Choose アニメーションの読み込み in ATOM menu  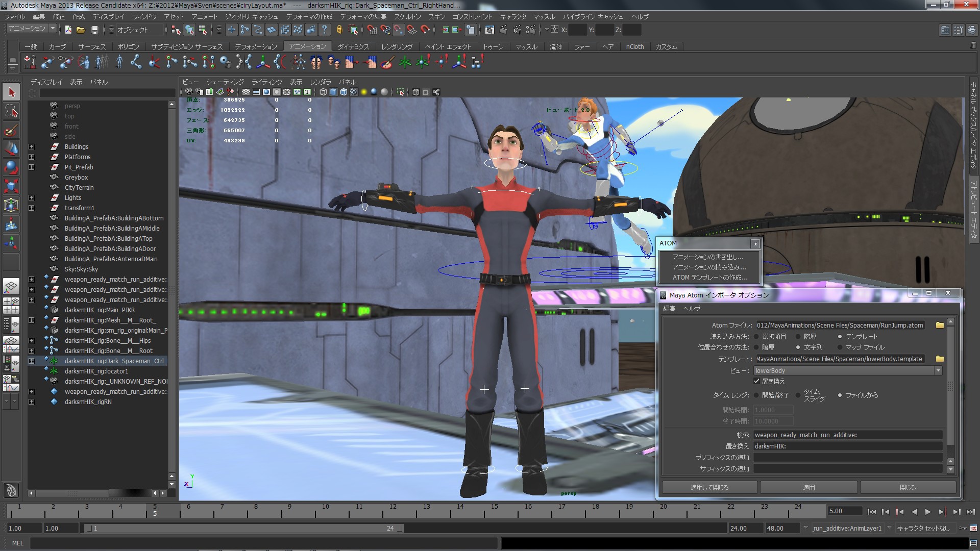click(x=708, y=267)
